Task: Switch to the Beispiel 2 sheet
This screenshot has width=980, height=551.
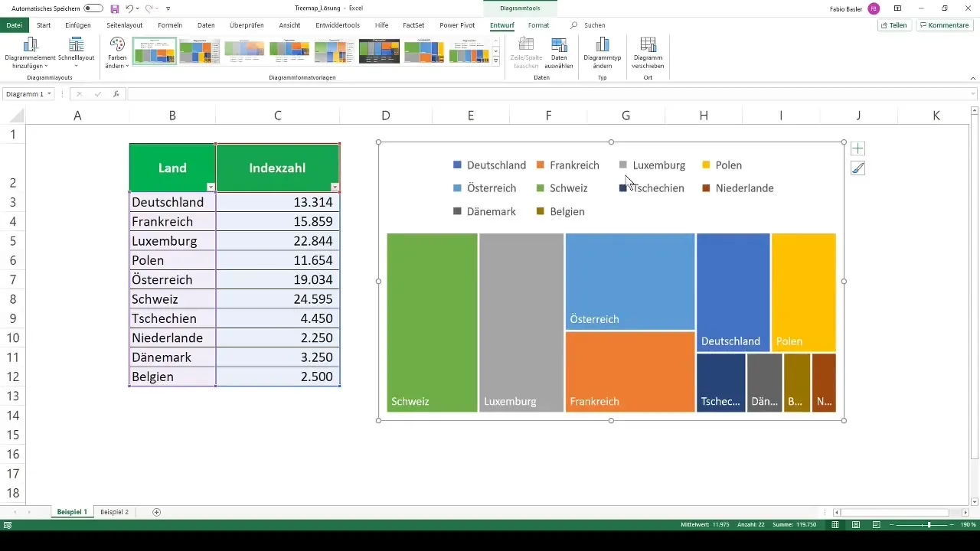Action: click(114, 512)
